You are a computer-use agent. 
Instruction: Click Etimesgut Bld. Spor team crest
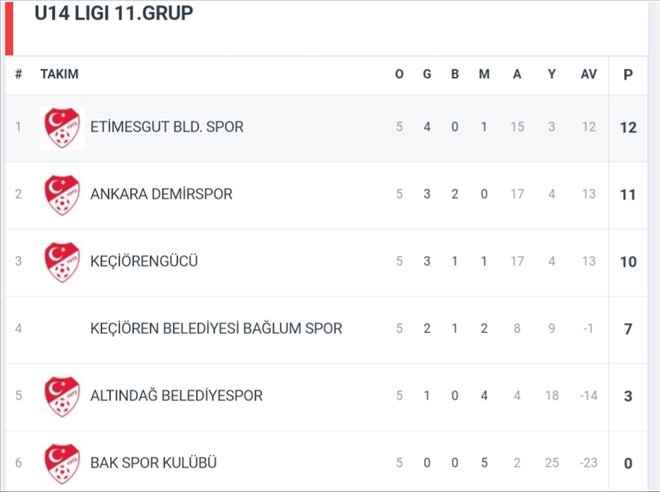(62, 128)
